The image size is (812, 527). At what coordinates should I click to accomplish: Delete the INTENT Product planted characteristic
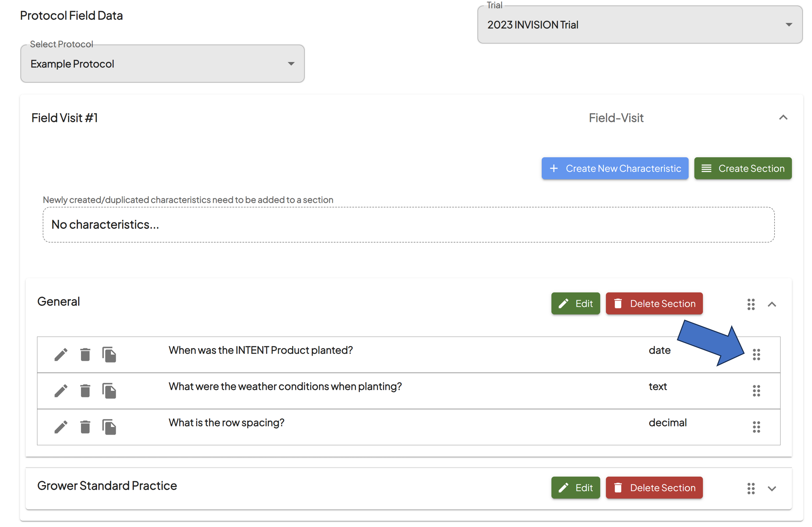pos(85,355)
